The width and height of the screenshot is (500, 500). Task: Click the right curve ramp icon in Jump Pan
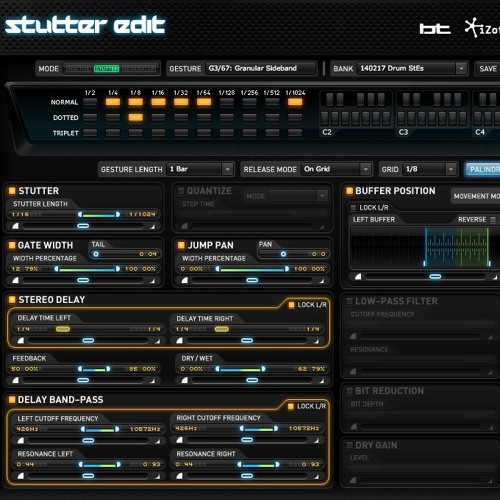click(x=321, y=281)
